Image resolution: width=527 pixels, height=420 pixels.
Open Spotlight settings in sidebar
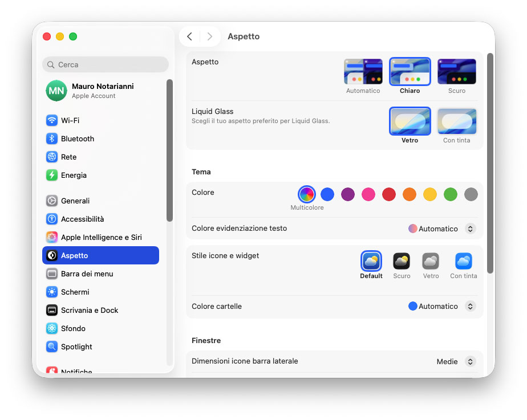76,347
